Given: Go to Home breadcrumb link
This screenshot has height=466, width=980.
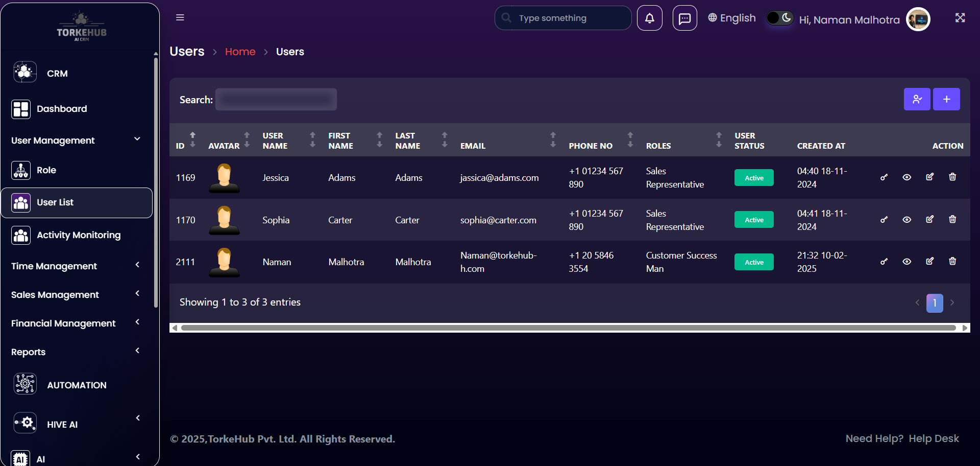Looking at the screenshot, I should (240, 52).
